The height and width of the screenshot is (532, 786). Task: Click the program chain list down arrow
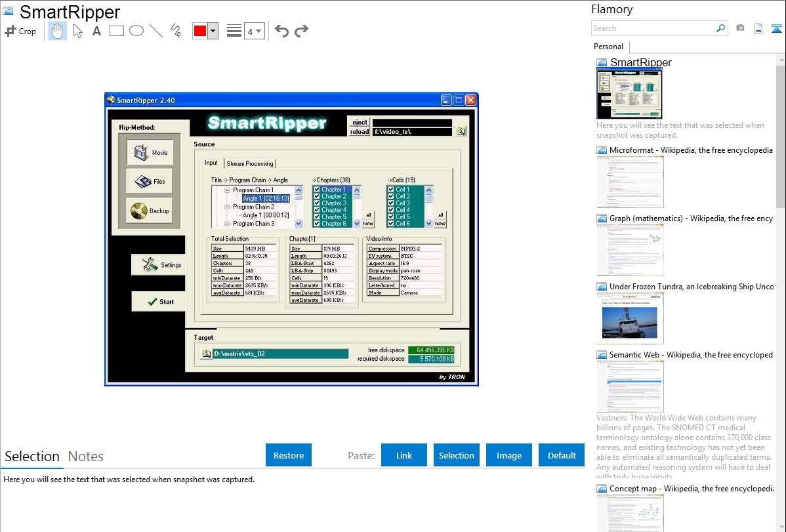[299, 224]
